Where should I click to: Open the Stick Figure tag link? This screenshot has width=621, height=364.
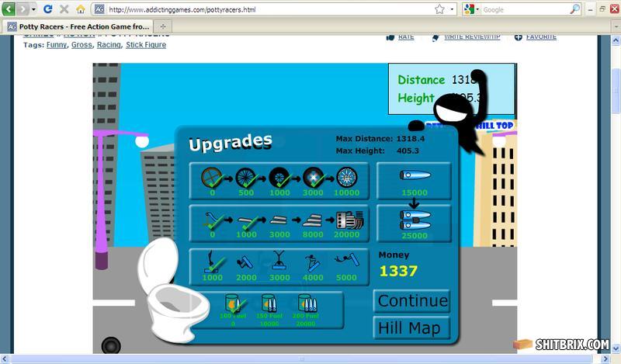click(x=146, y=45)
